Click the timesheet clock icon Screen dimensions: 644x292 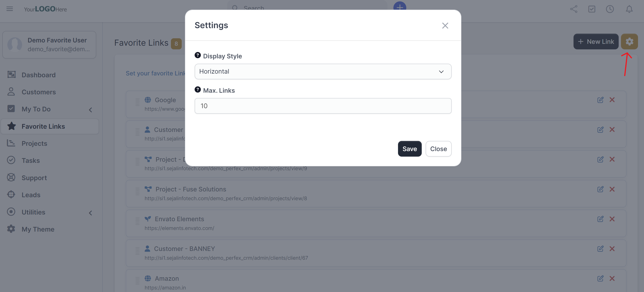click(x=610, y=9)
